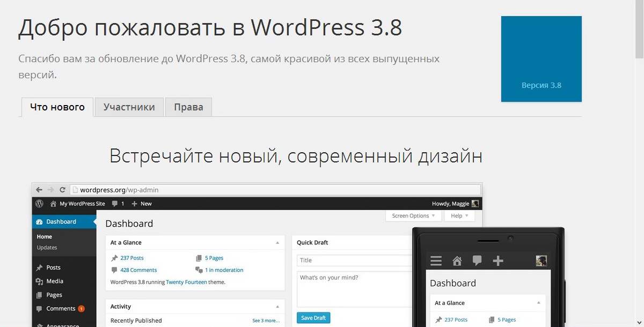The image size is (644, 327).
Task: Tap the home icon on phone toolbar
Action: pyautogui.click(x=457, y=261)
